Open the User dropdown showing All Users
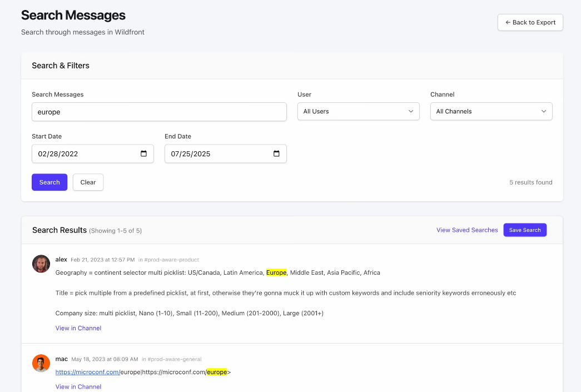Image resolution: width=581 pixels, height=392 pixels. tap(358, 111)
